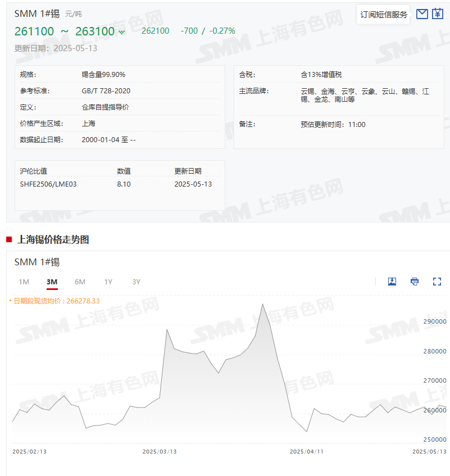The image size is (450, 476).
Task: Click the 参考标准： label
Action: pos(35,91)
